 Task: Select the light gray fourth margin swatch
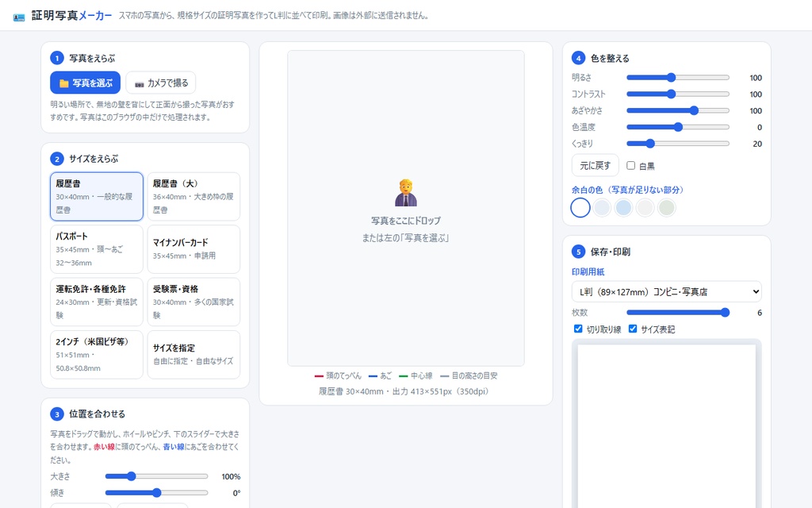tap(645, 208)
